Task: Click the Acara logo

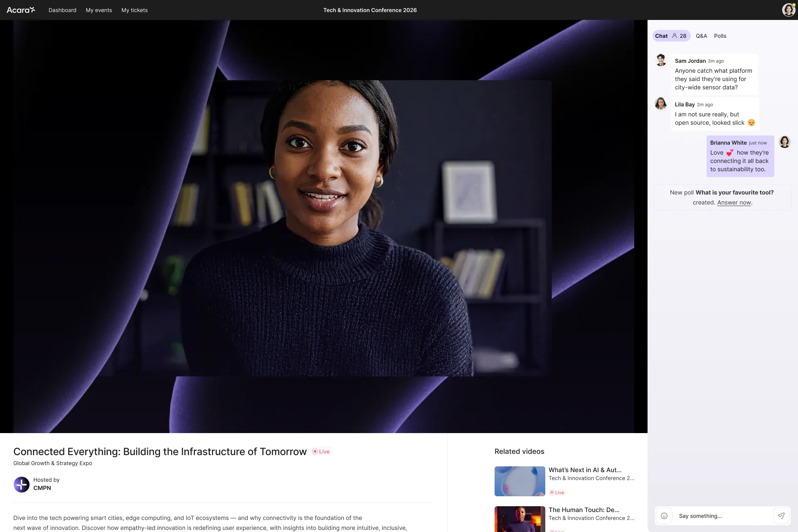Action: (21, 10)
